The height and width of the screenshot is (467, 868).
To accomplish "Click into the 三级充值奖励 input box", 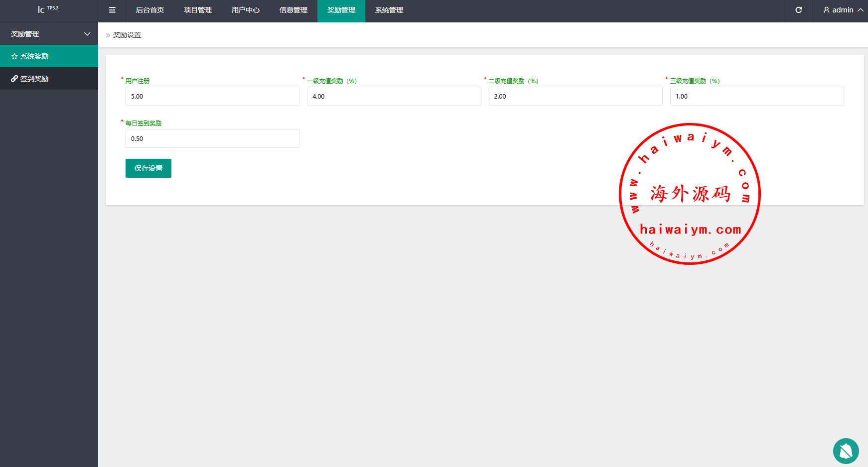I will point(756,96).
